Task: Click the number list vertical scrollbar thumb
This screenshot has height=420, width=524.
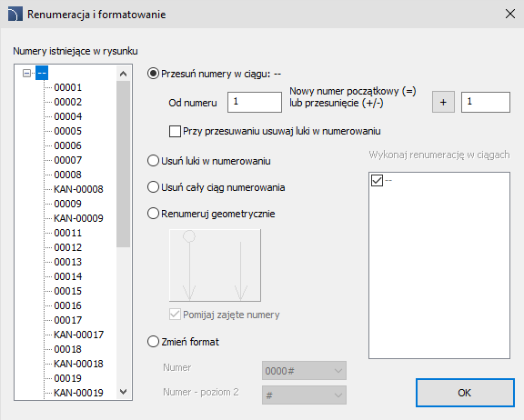Action: pyautogui.click(x=124, y=164)
